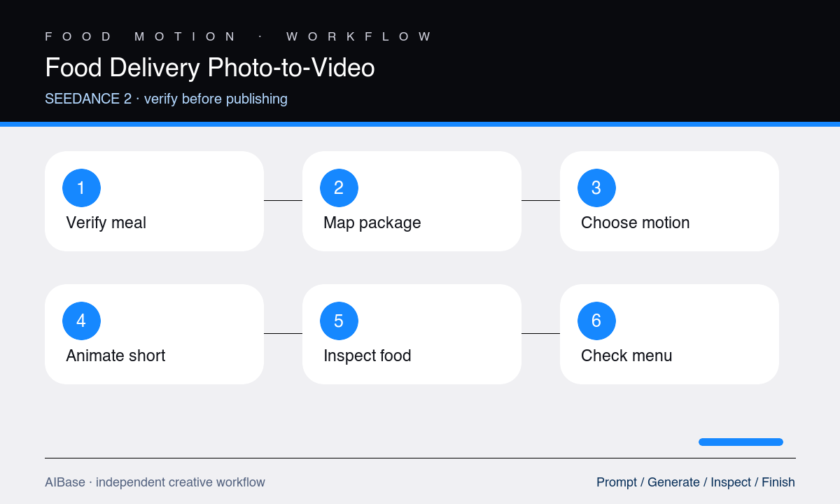Image resolution: width=840 pixels, height=504 pixels.
Task: Click 'SEEDANCE 2 · verify before publishing' subtitle
Action: [166, 99]
